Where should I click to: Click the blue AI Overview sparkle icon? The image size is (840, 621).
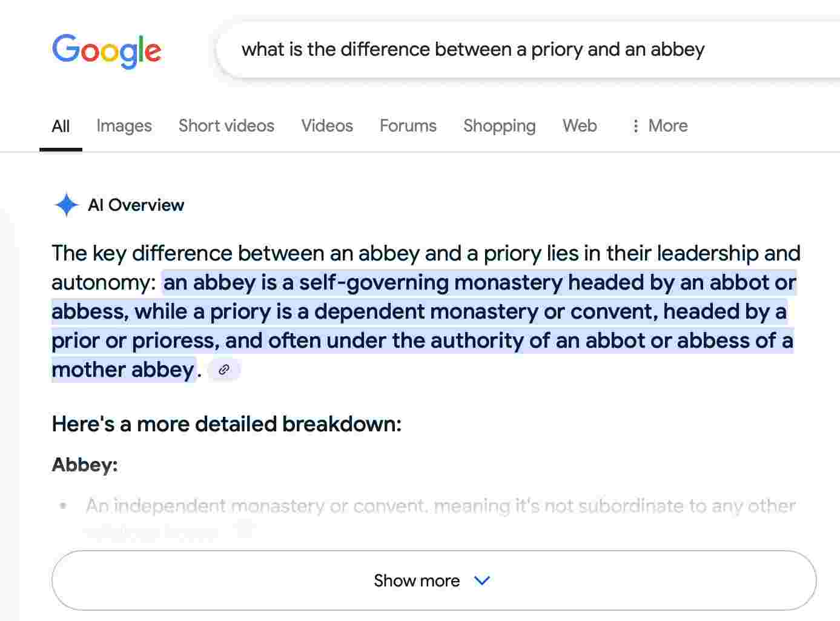tap(66, 205)
